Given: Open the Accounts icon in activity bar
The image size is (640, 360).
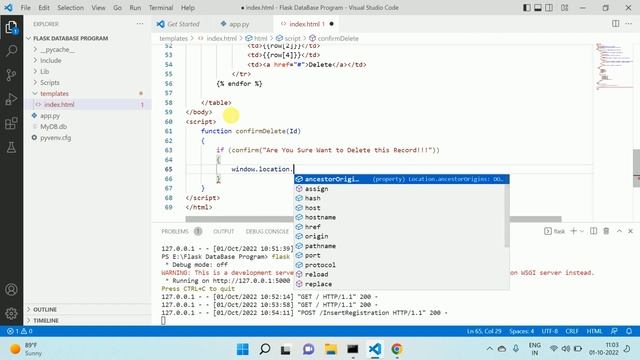Looking at the screenshot, I should 11,289.
